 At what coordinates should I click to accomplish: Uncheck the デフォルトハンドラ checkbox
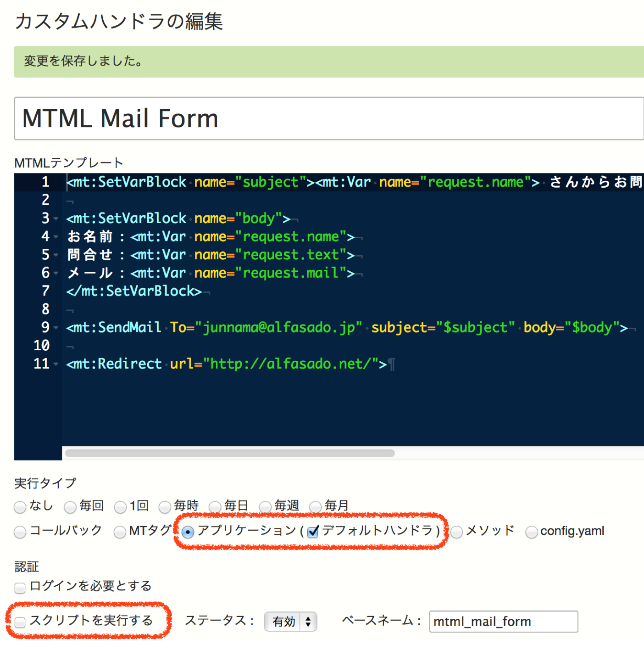(313, 532)
